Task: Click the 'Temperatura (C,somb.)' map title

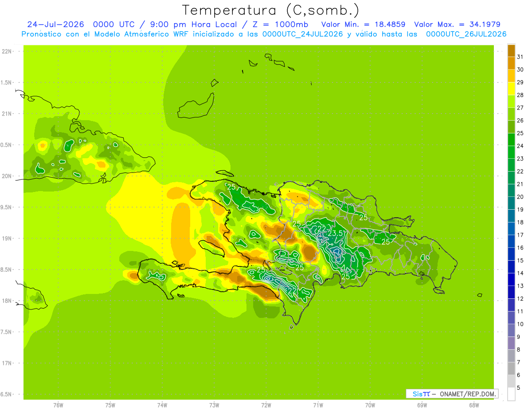Action: pyautogui.click(x=271, y=11)
